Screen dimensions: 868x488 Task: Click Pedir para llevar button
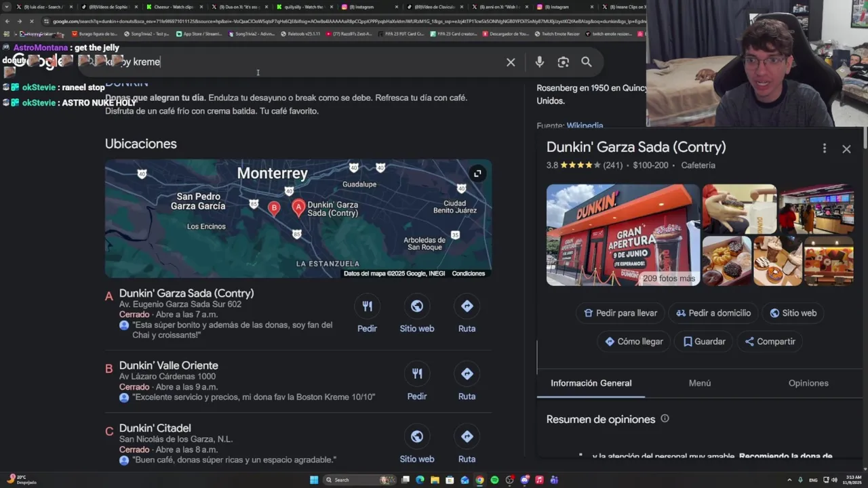click(x=620, y=313)
